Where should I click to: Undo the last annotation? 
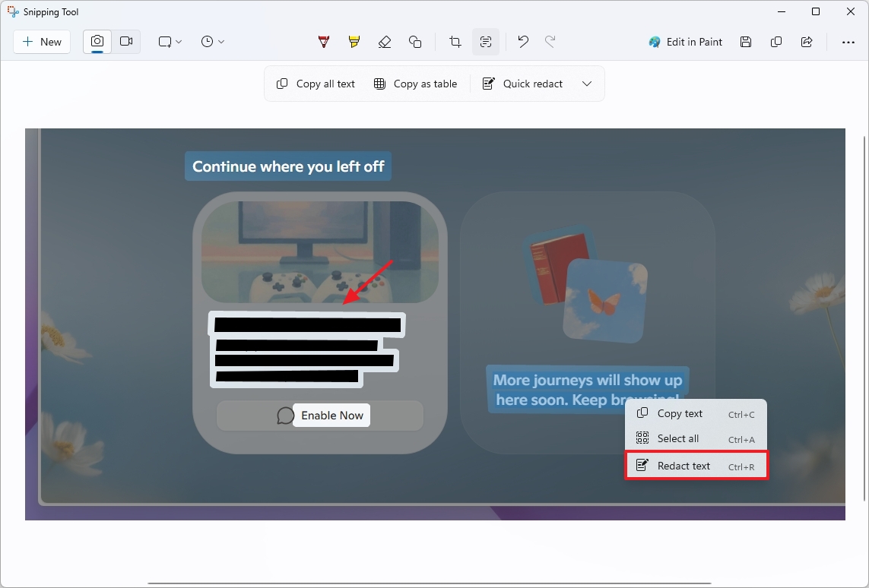(x=522, y=42)
